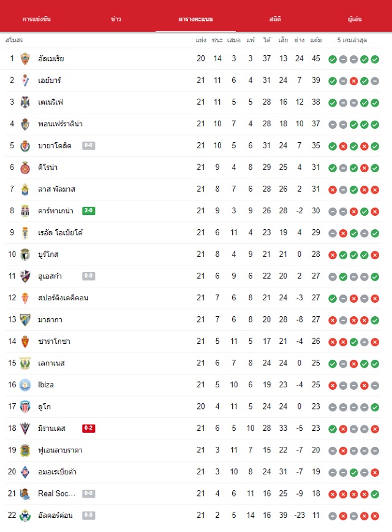The width and height of the screenshot is (392, 532).
Task: Click the บายาโดลิด 0-0 score badge
Action: (x=88, y=145)
